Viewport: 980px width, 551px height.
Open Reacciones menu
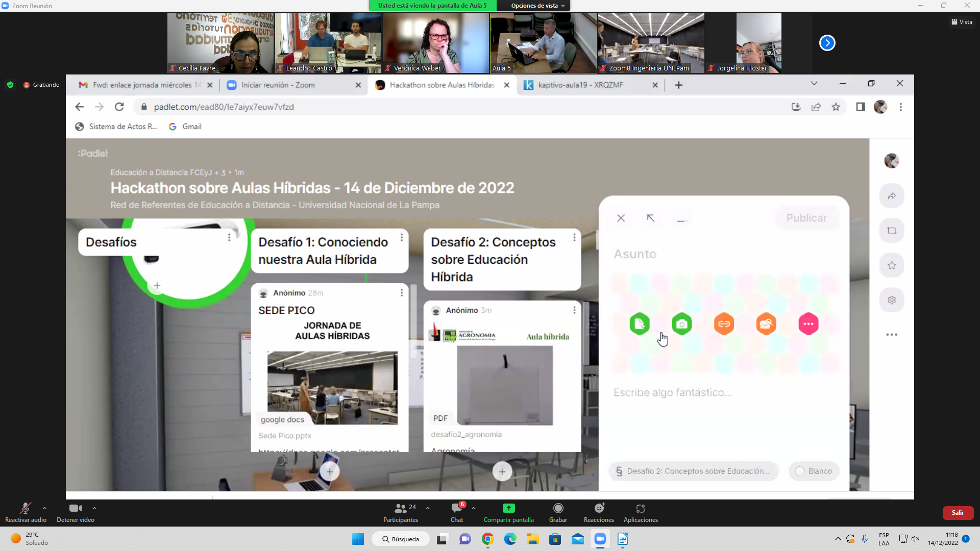coord(599,513)
